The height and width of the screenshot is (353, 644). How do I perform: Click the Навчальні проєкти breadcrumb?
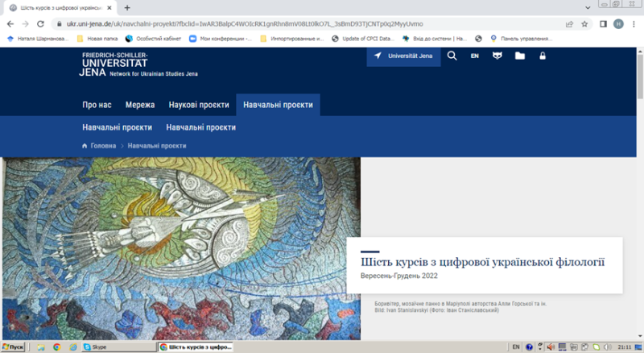(157, 146)
